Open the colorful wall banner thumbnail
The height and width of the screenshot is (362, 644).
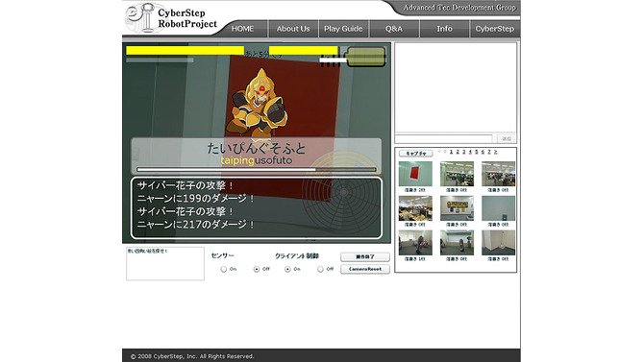pos(457,208)
